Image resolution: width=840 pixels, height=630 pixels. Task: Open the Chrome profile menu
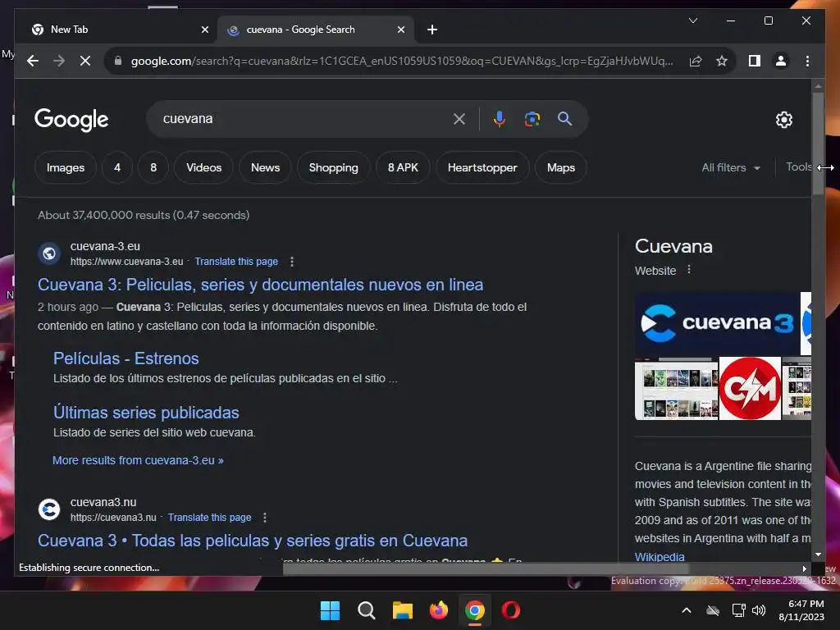point(781,61)
